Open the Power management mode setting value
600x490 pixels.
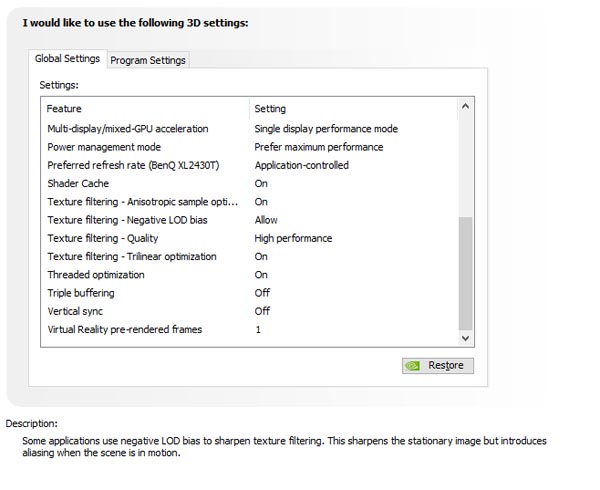tap(318, 147)
